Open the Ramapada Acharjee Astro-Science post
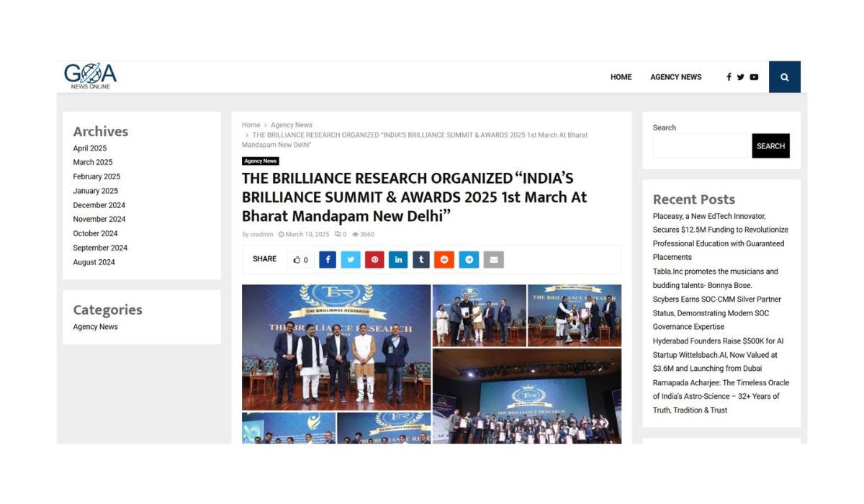 pyautogui.click(x=721, y=397)
